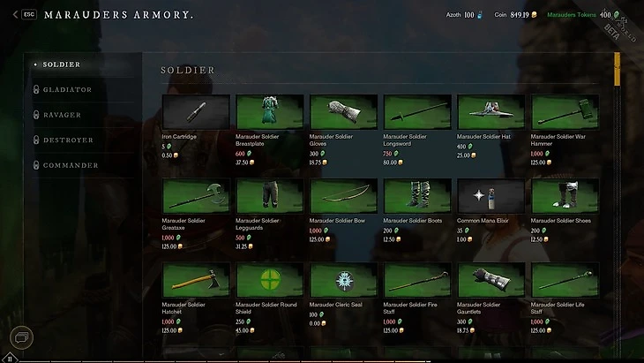Choose the Marauder Soldier War Hammer icon
The image size is (644, 363).
565,112
